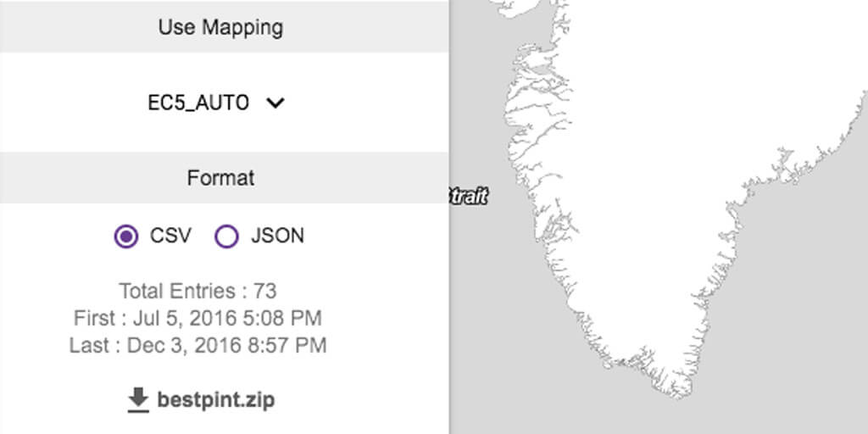This screenshot has width=868, height=434.
Task: Click the Use Mapping section header
Action: pos(220,27)
